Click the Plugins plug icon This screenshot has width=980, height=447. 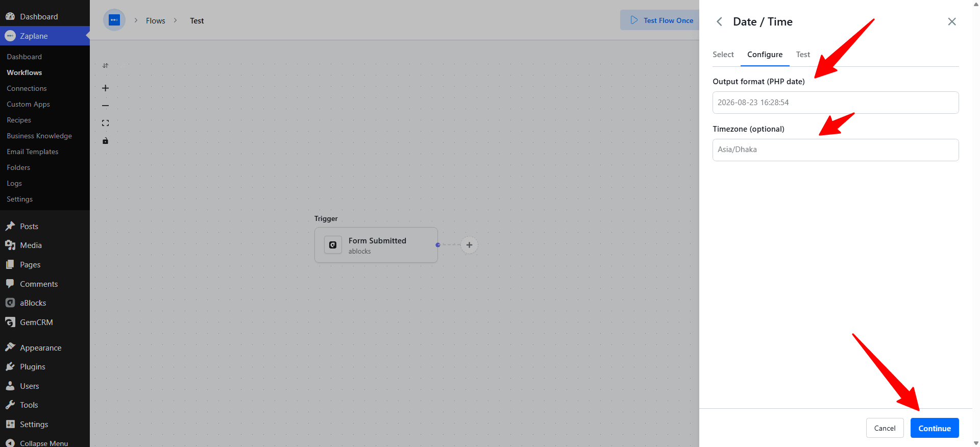pos(10,366)
